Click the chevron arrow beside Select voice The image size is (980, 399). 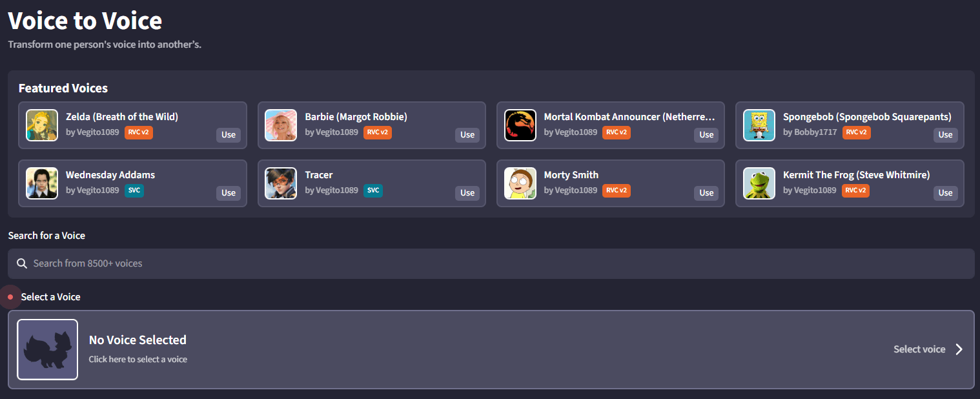click(x=959, y=349)
